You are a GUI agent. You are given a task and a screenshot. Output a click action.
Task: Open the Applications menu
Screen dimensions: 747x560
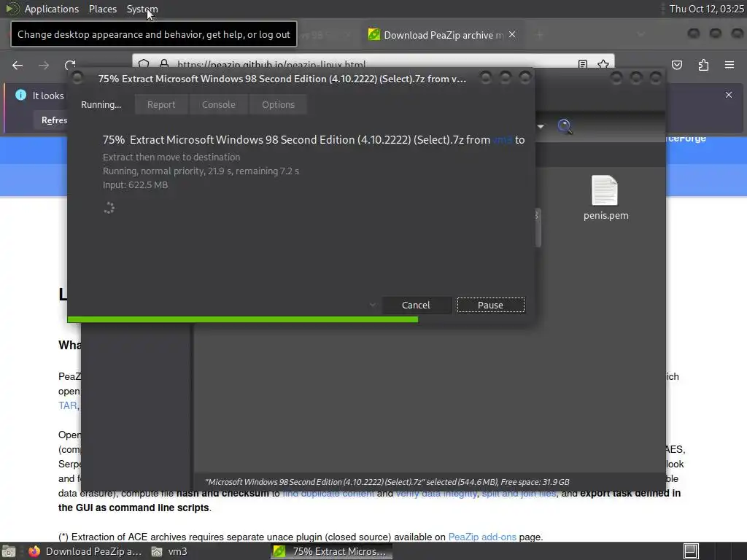pyautogui.click(x=52, y=9)
